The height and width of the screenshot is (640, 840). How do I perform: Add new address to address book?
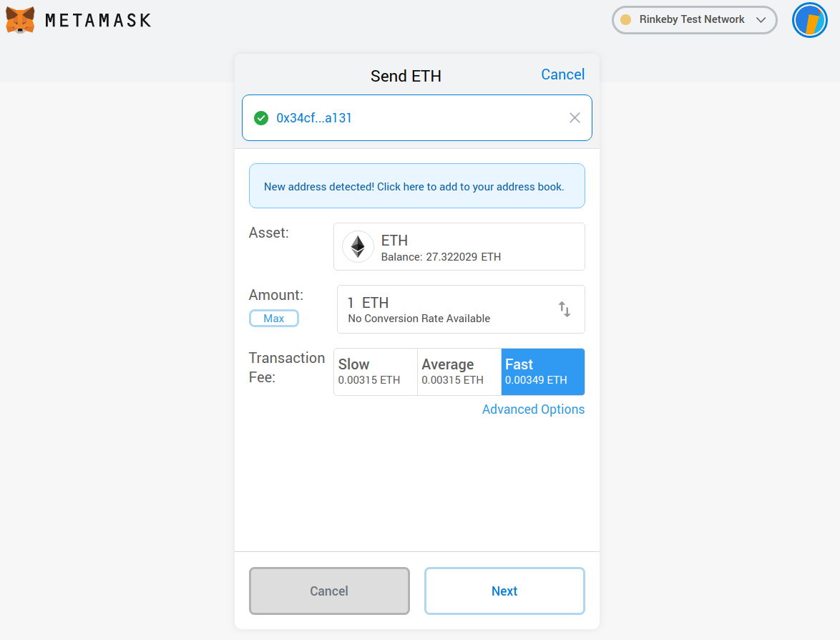(417, 186)
